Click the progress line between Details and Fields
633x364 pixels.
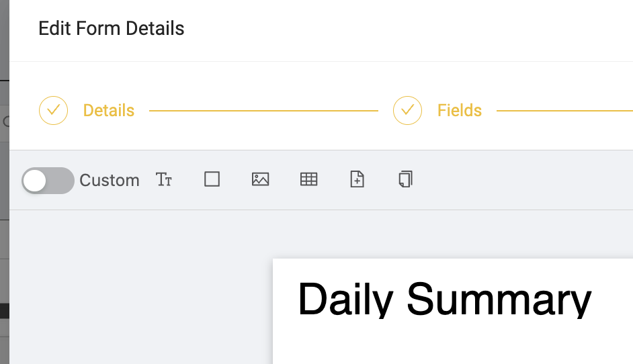(x=263, y=111)
